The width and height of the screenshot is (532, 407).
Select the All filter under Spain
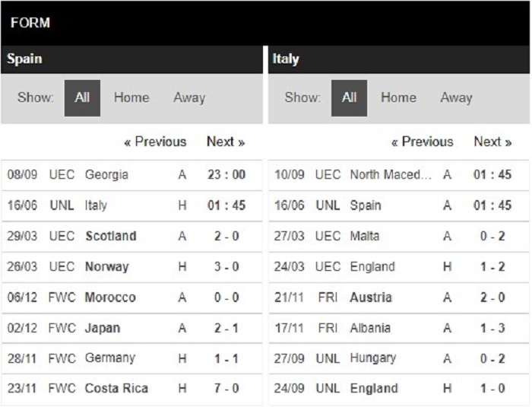click(82, 98)
